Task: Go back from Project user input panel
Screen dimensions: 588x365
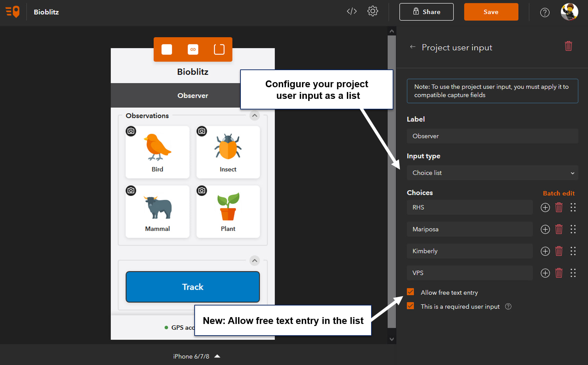Action: point(413,47)
